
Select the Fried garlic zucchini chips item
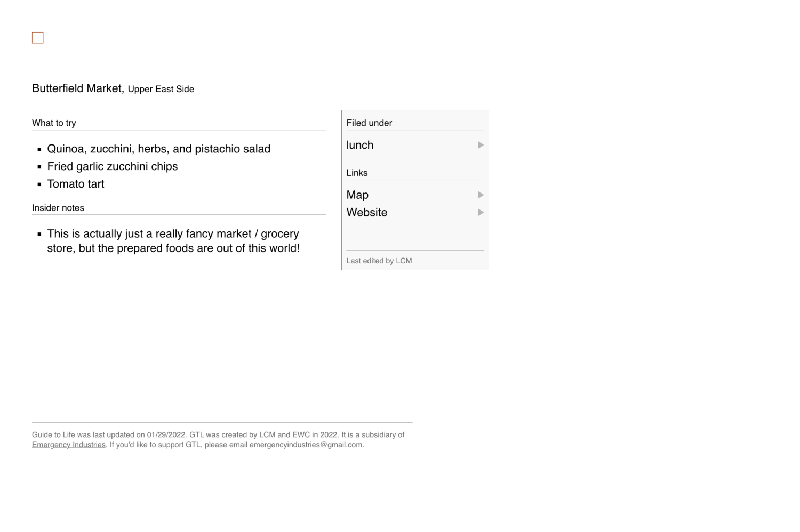[x=113, y=167]
